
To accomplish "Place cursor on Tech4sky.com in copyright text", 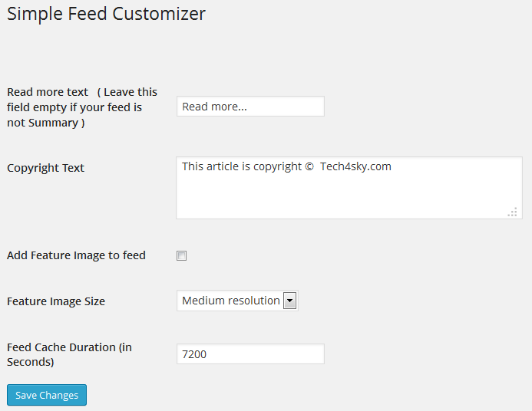I will [x=355, y=166].
